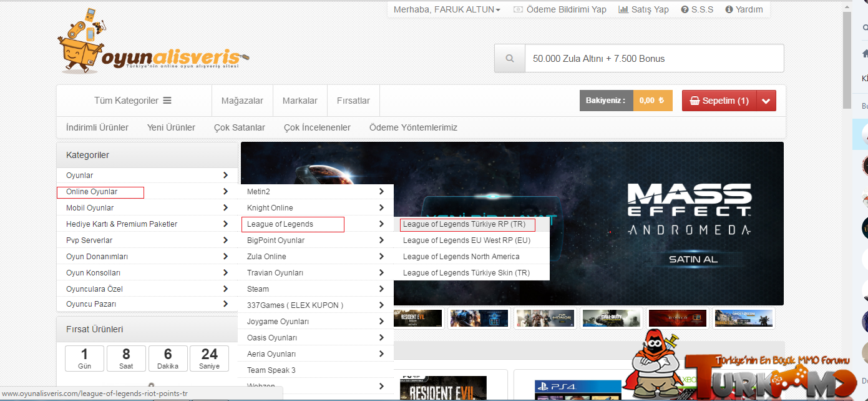
Task: Expand the Metin2 submenu chevron
Action: click(x=381, y=191)
